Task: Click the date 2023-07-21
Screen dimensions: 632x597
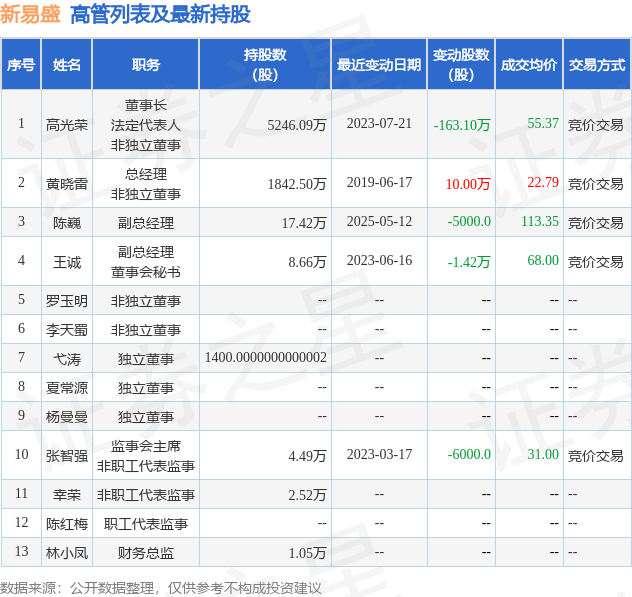Action: (379, 123)
